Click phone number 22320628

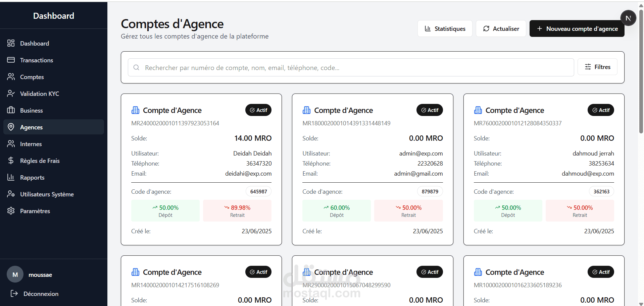click(x=430, y=164)
